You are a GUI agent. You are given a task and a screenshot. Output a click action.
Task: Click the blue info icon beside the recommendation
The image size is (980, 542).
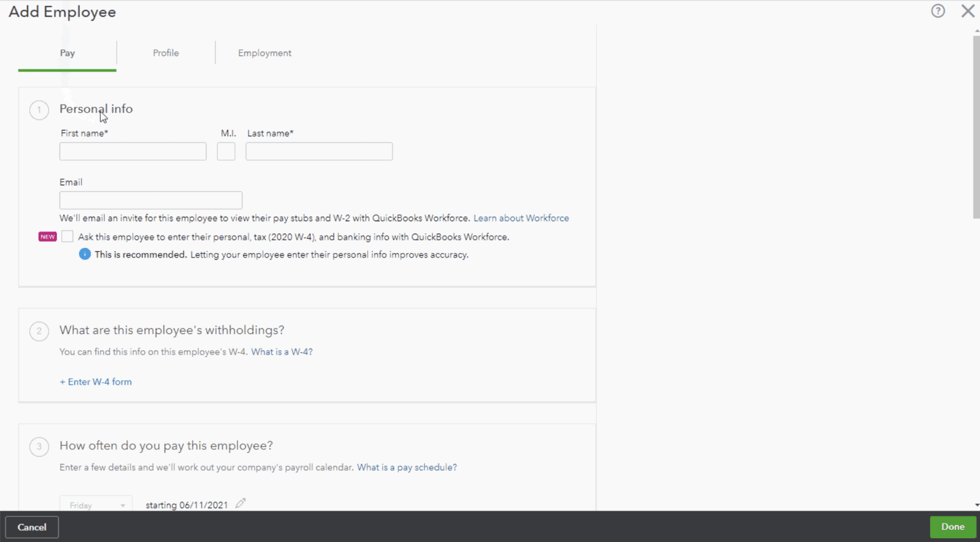click(84, 254)
